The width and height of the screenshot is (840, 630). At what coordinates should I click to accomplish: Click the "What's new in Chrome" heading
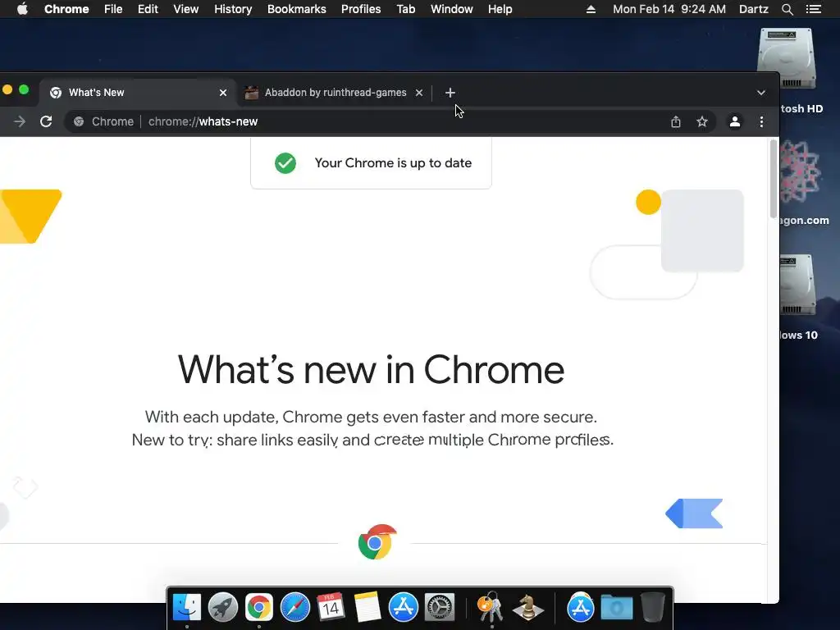[x=371, y=370]
